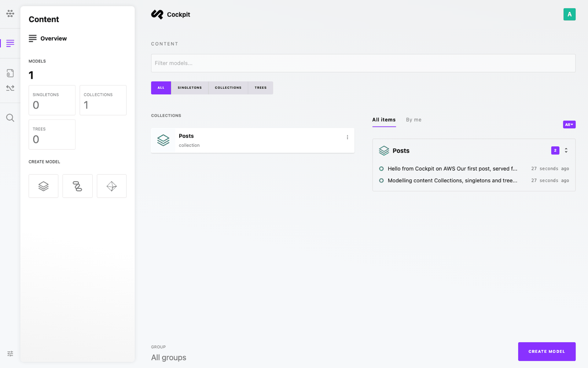
Task: Open the Posts collection card
Action: click(x=253, y=140)
